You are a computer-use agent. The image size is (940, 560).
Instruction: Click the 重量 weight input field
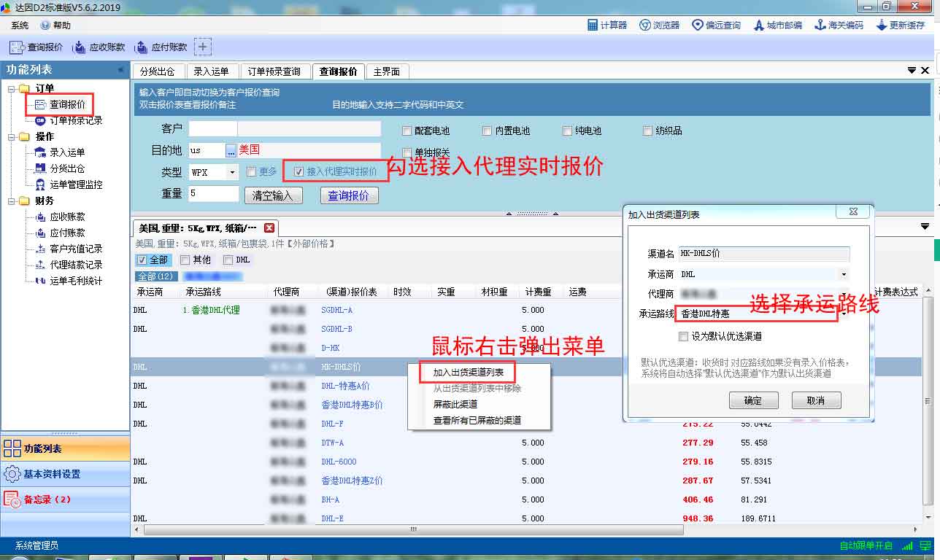214,194
